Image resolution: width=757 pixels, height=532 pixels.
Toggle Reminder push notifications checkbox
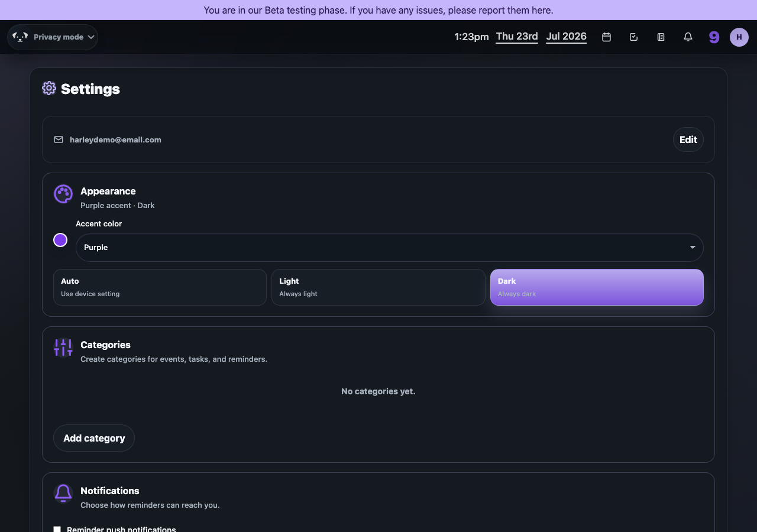57,529
